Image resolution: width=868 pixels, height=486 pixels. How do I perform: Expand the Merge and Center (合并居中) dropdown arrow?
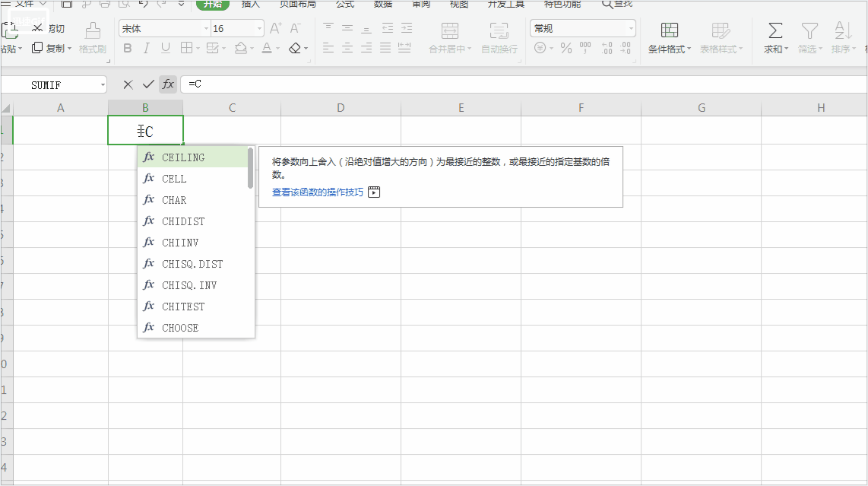pyautogui.click(x=470, y=49)
